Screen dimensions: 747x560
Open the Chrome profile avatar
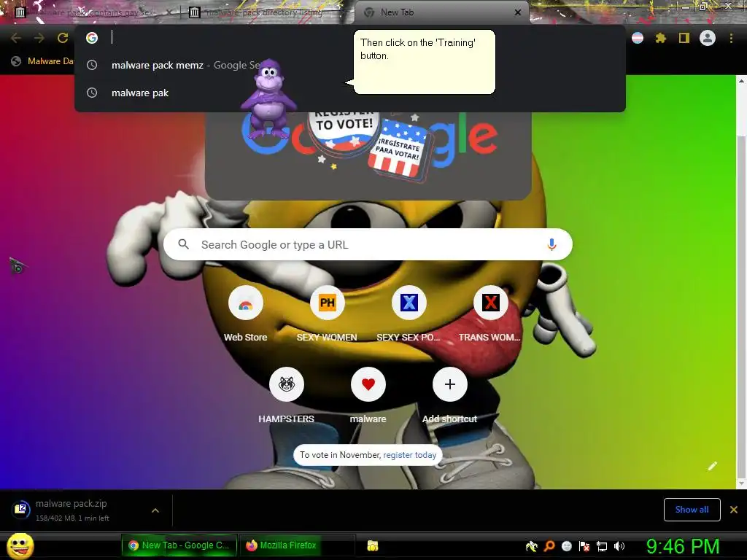tap(708, 38)
